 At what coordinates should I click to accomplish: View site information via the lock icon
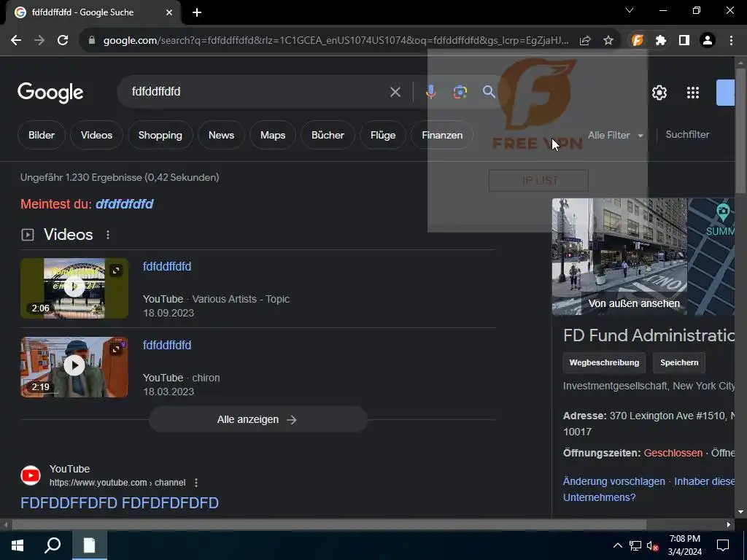[92, 41]
